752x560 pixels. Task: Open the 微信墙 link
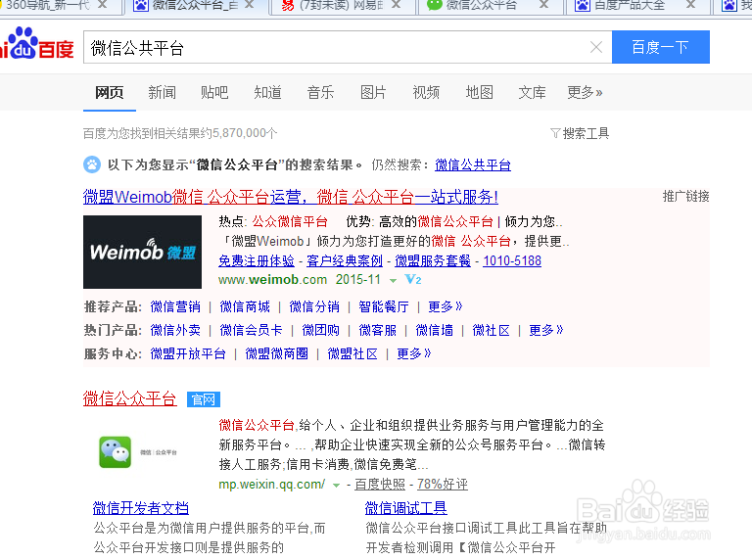[434, 330]
